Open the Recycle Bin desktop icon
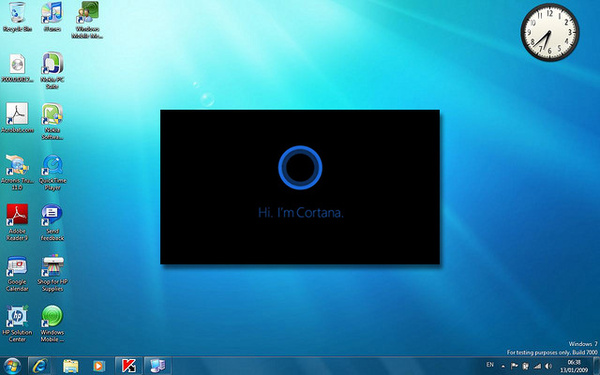The width and height of the screenshot is (600, 375). point(17,17)
